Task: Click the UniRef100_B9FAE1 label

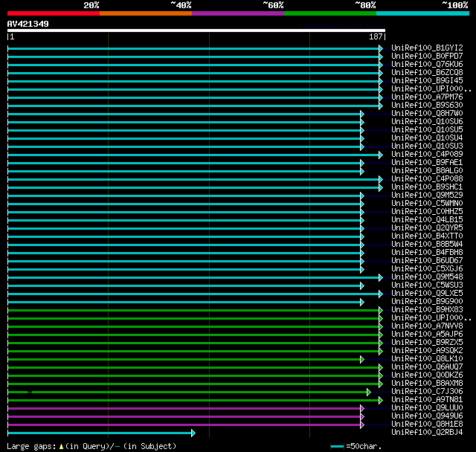Action: 427,163
